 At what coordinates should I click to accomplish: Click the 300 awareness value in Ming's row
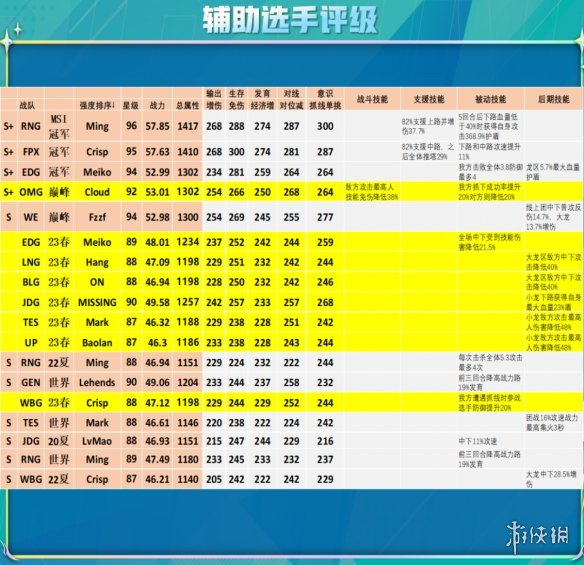click(325, 126)
